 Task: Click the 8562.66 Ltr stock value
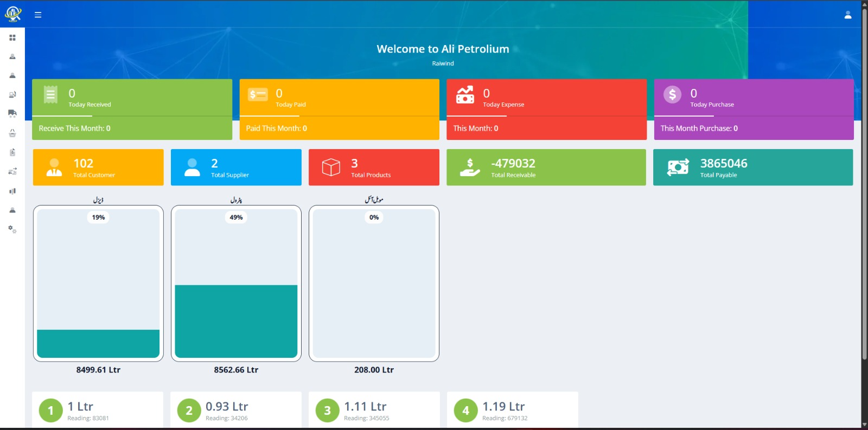point(236,370)
